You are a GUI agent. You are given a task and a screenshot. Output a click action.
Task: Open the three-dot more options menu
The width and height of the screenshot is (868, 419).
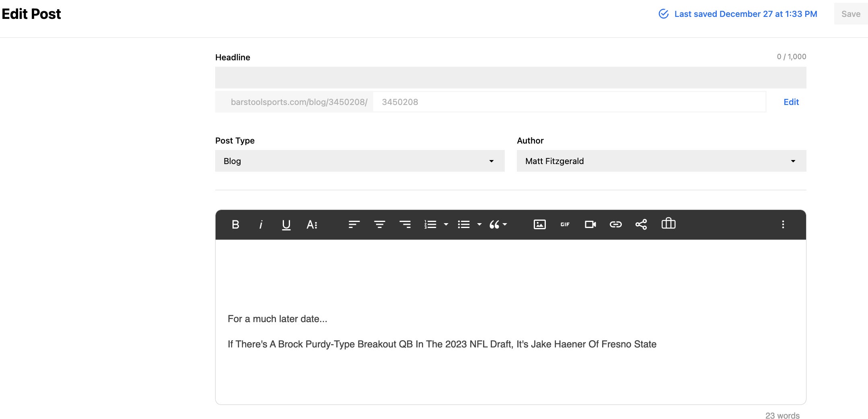click(783, 224)
